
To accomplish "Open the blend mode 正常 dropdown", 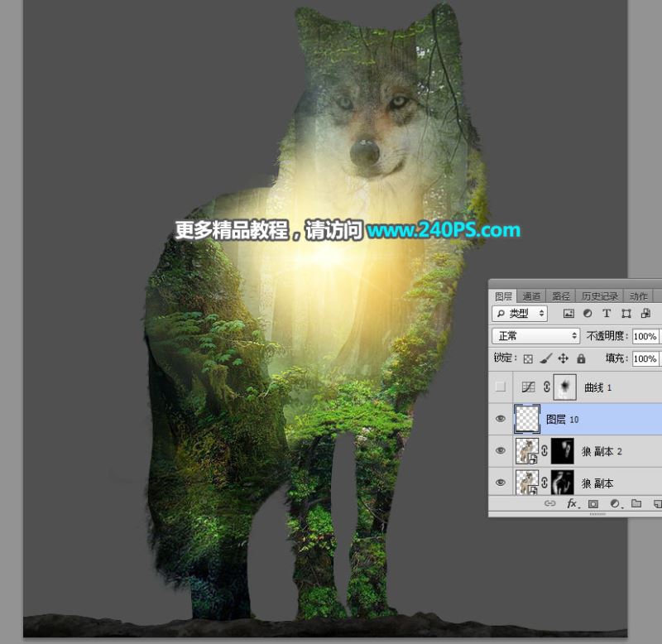I will (x=536, y=335).
